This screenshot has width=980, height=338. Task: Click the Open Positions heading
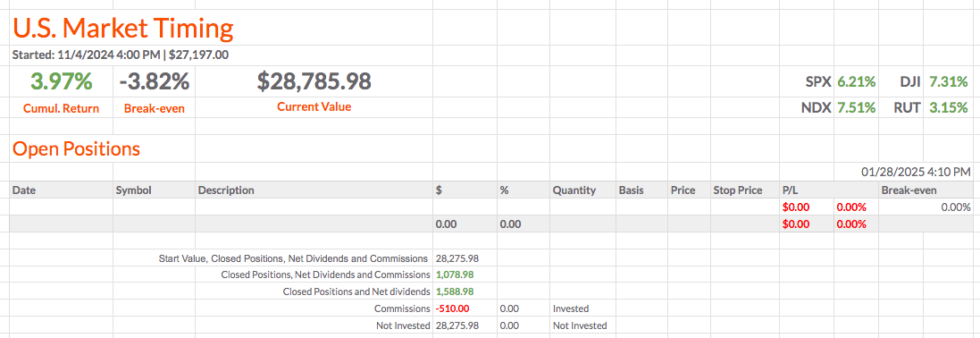pyautogui.click(x=76, y=149)
